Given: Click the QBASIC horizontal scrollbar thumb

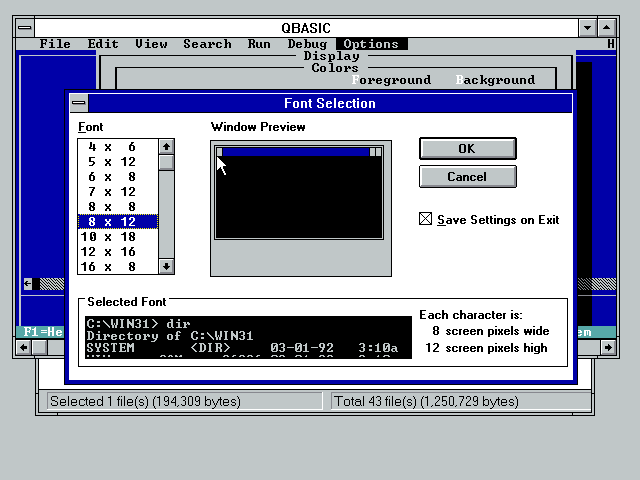Looking at the screenshot, I should (x=40, y=347).
